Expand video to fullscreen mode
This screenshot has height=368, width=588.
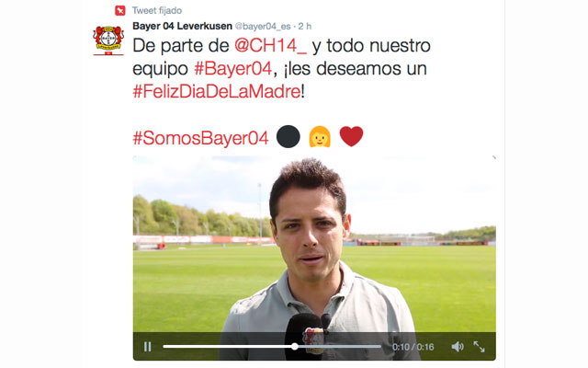point(480,347)
